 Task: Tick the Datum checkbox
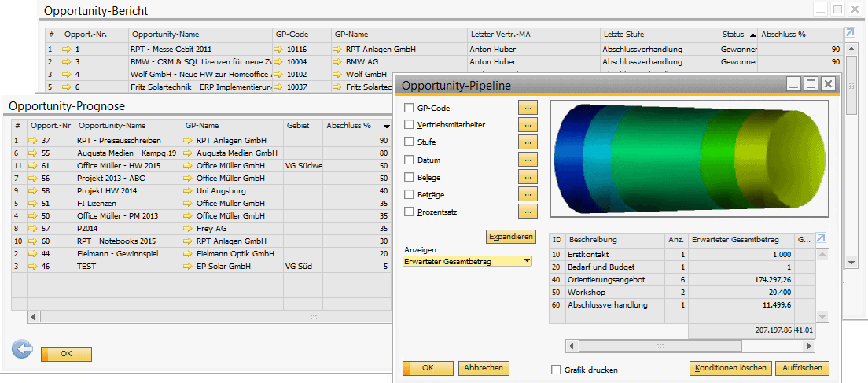pos(409,160)
